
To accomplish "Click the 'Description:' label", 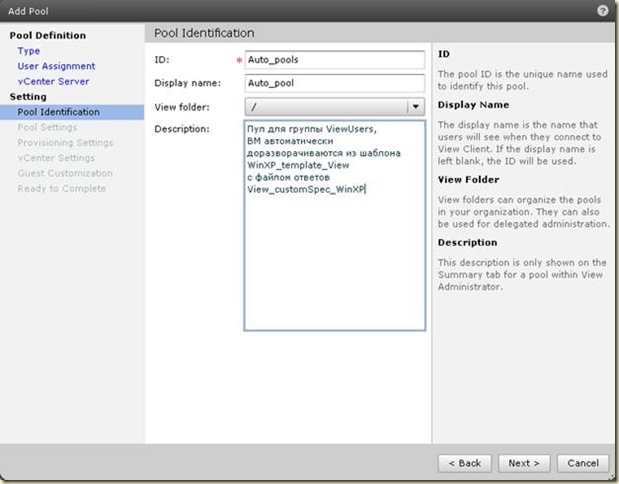I will (182, 129).
